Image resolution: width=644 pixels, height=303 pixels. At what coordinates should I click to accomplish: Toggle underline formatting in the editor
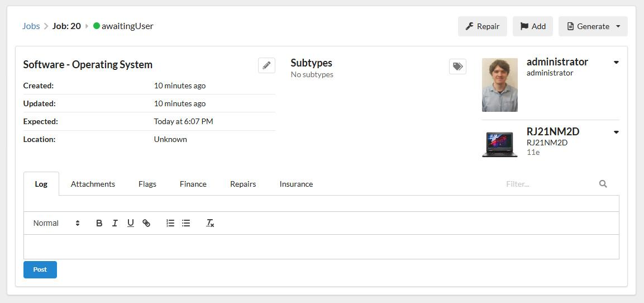[x=130, y=223]
